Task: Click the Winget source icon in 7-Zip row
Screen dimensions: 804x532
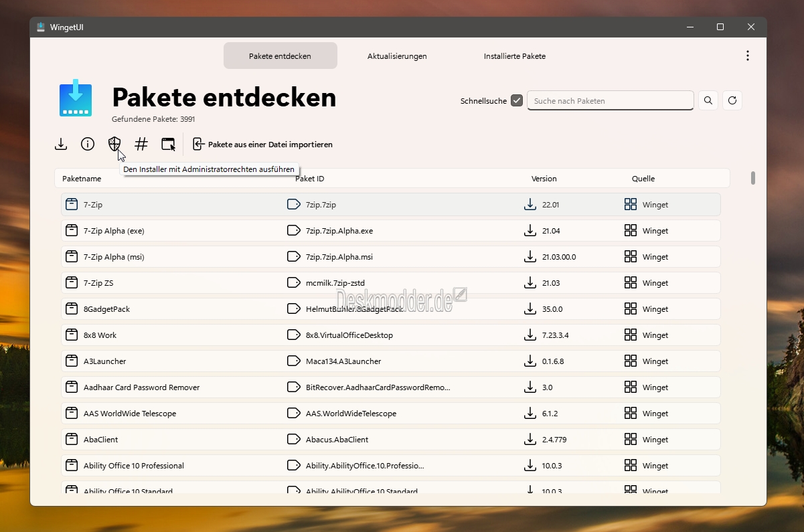Action: (631, 204)
